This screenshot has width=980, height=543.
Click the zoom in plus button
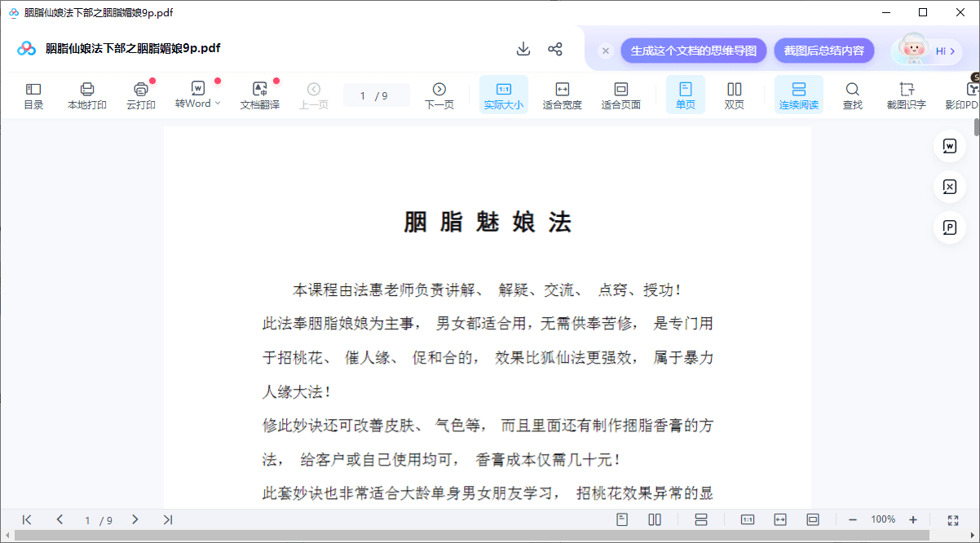[913, 519]
